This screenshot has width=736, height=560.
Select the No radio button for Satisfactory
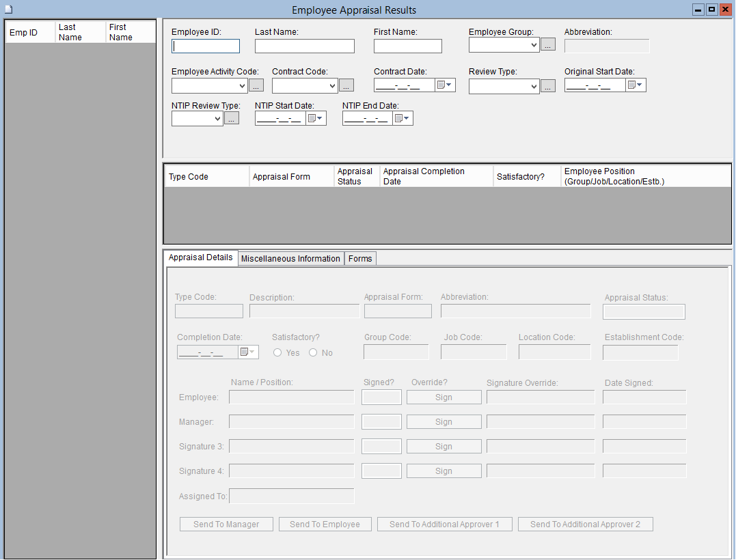tap(313, 353)
